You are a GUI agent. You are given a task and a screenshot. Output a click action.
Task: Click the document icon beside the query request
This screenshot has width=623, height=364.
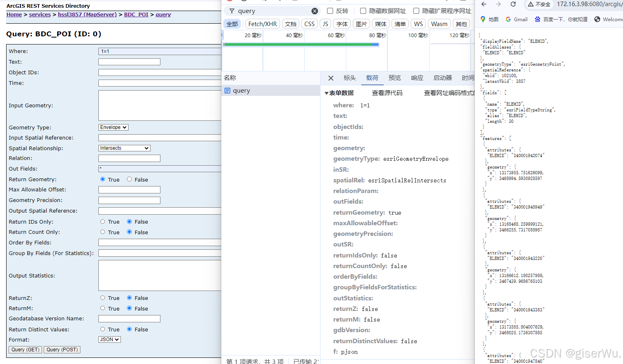(x=227, y=91)
